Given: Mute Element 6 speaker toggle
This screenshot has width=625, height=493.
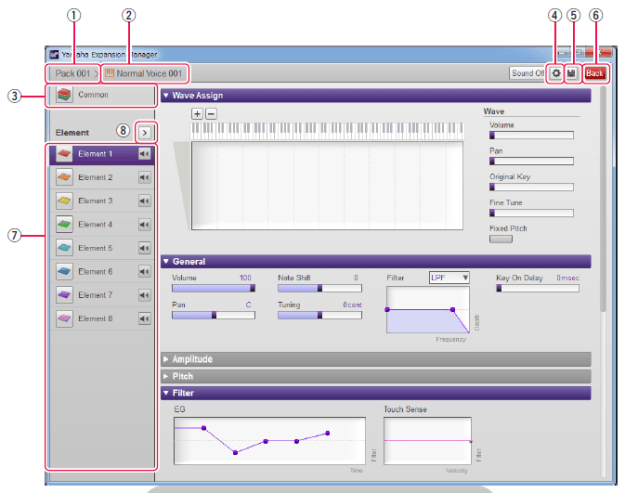Looking at the screenshot, I should 144,271.
